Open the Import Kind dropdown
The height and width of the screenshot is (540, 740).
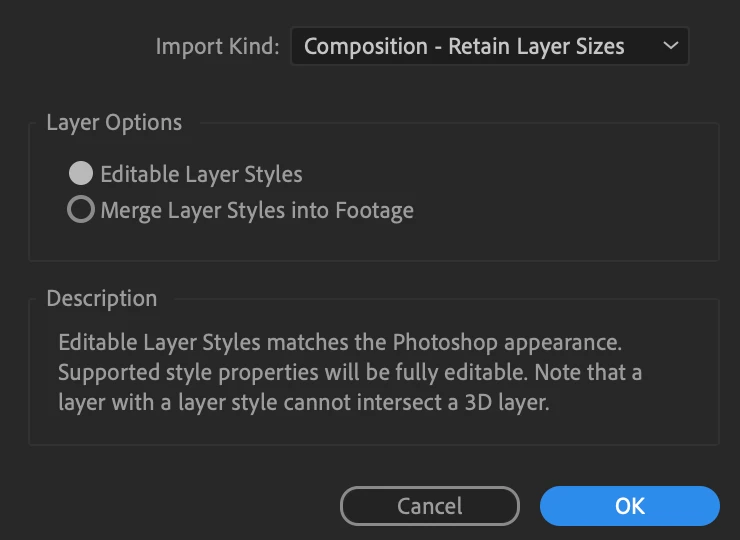[x=489, y=46]
